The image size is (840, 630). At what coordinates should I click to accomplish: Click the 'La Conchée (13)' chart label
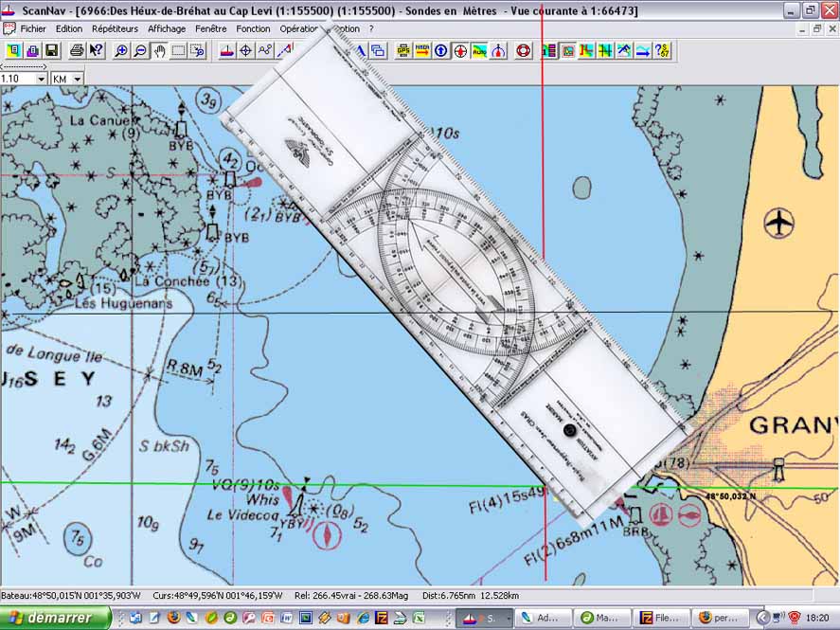click(188, 280)
